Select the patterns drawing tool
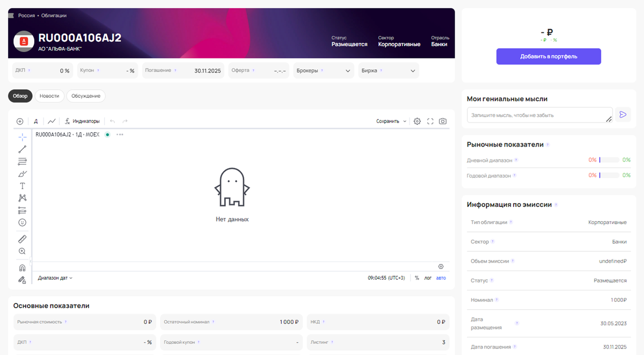Screen dimensions: 644x355 point(23,198)
